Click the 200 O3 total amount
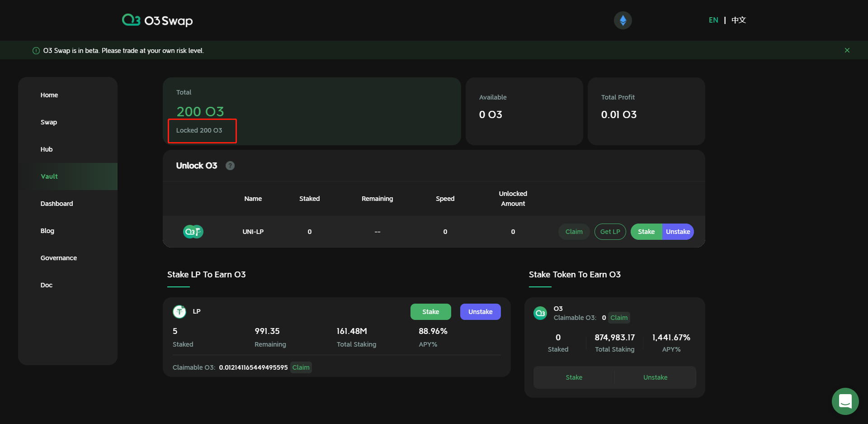Screen dimensions: 868x424 point(200,111)
